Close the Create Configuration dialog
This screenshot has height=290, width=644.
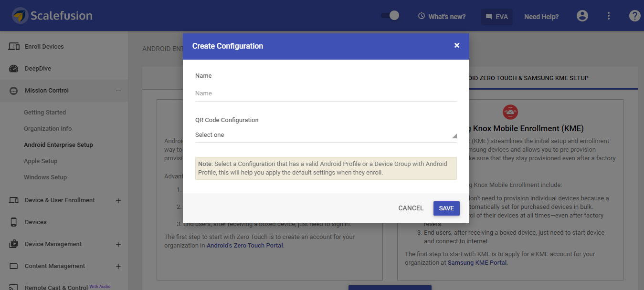pos(457,45)
